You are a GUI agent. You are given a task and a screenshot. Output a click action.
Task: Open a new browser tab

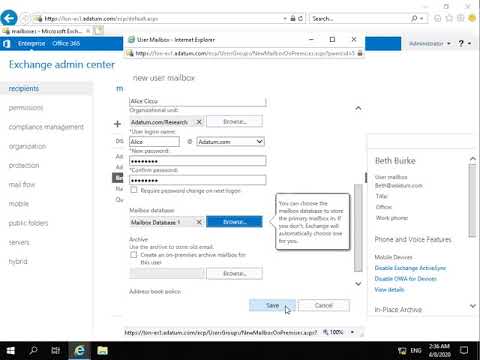pos(99,31)
